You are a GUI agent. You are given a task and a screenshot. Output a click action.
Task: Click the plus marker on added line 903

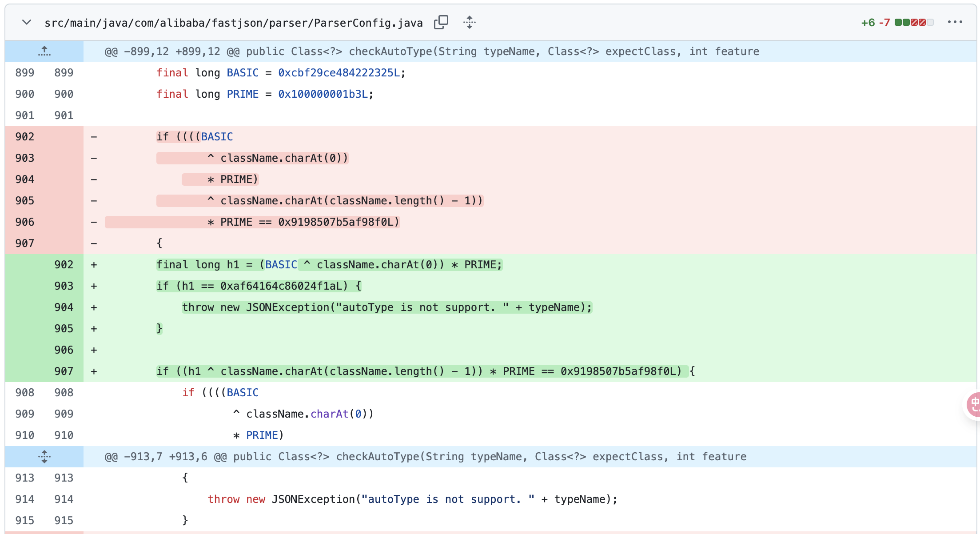(94, 286)
